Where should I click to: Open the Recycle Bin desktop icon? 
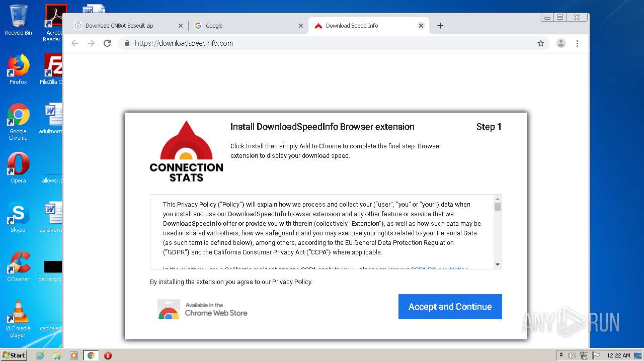(18, 20)
